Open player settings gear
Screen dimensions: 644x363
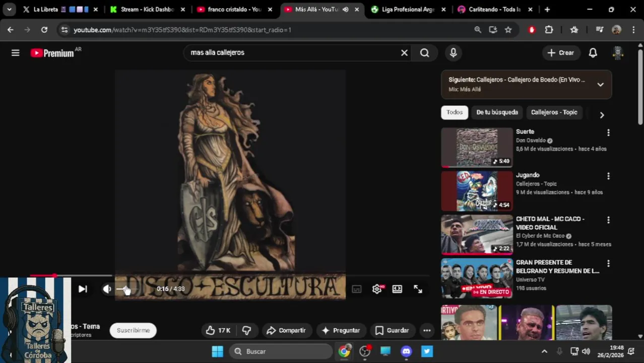[377, 289]
